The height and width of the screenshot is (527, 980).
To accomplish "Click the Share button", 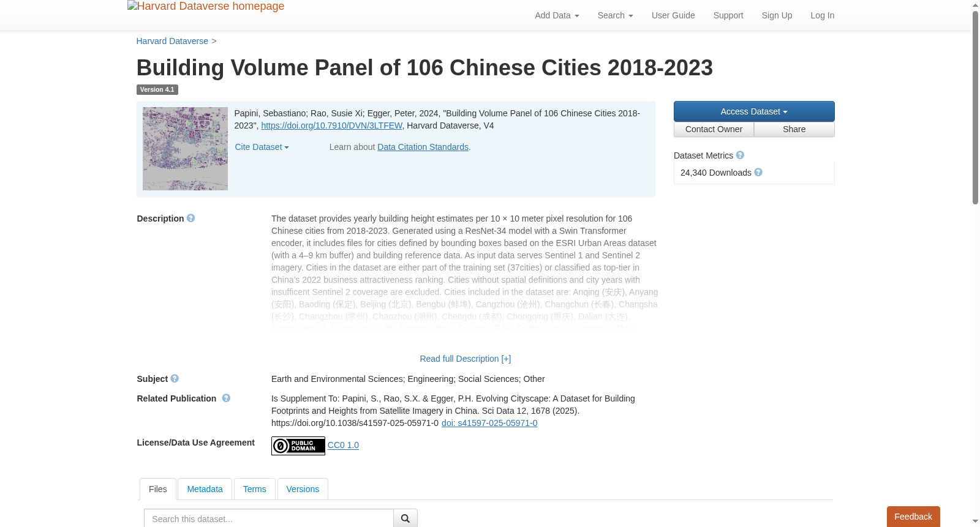I will 794,129.
